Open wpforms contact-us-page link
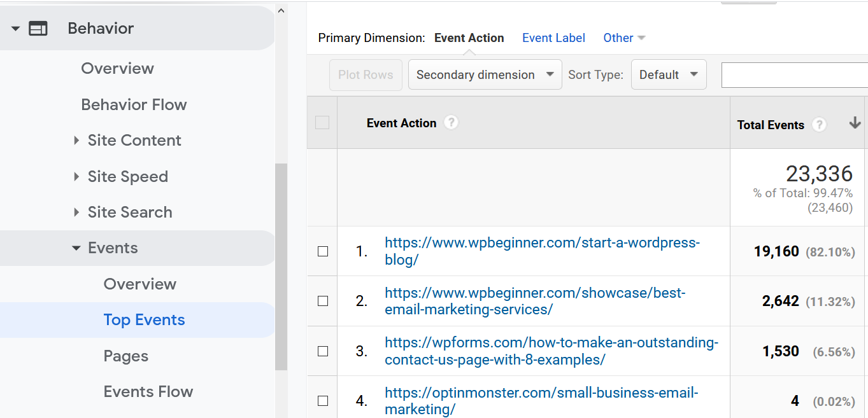 pyautogui.click(x=551, y=351)
